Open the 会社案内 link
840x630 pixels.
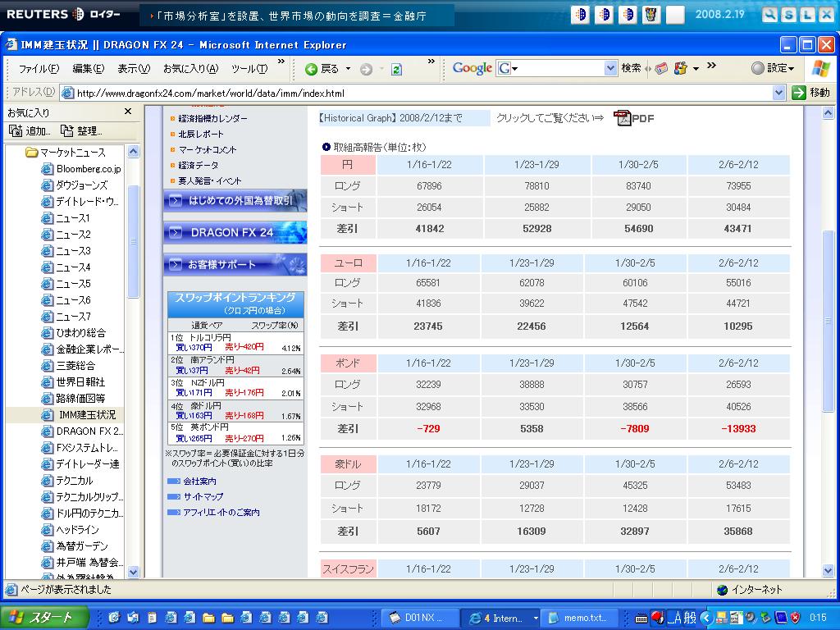(199, 481)
